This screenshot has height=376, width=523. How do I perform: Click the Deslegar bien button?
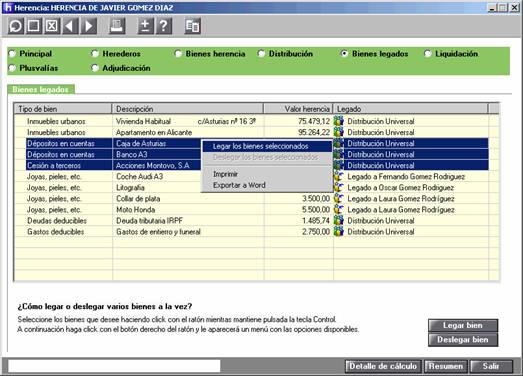point(463,340)
